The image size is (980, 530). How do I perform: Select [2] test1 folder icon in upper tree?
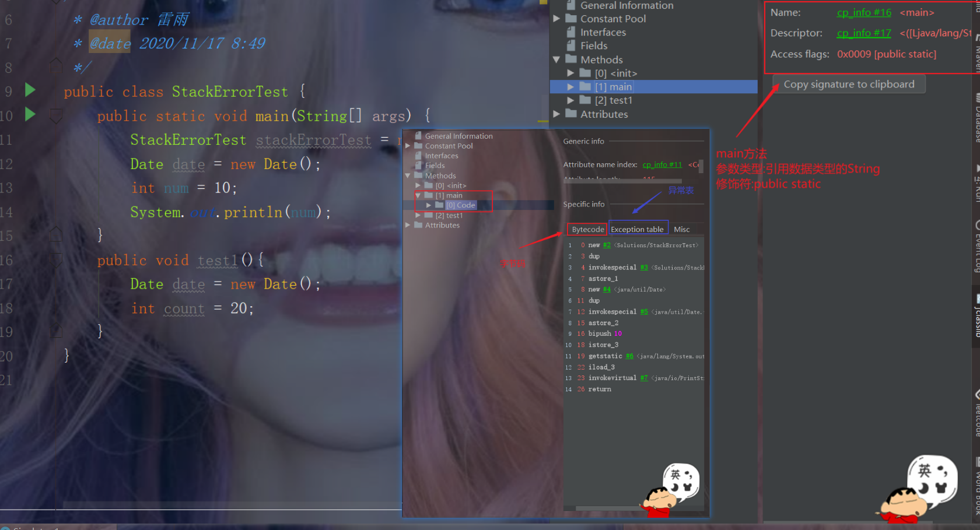[585, 100]
